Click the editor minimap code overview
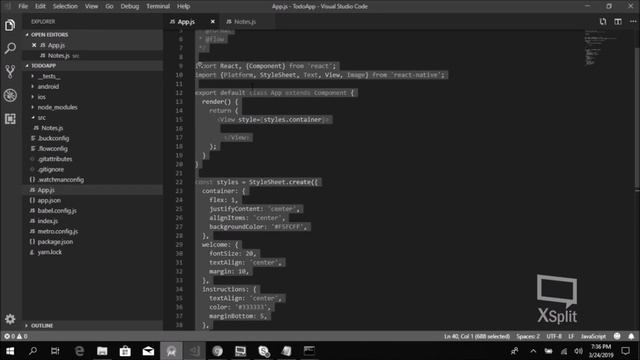 600,49
